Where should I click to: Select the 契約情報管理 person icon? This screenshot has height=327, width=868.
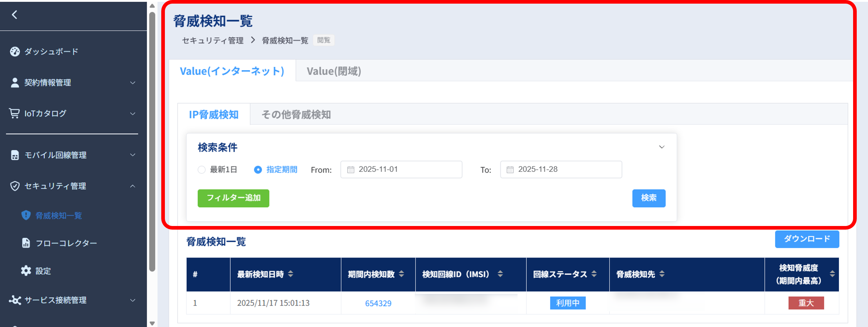pyautogui.click(x=15, y=82)
